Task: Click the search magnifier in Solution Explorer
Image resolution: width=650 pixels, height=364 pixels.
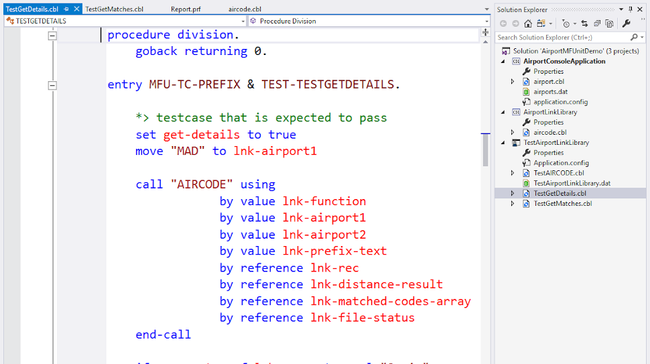Action: pos(634,37)
